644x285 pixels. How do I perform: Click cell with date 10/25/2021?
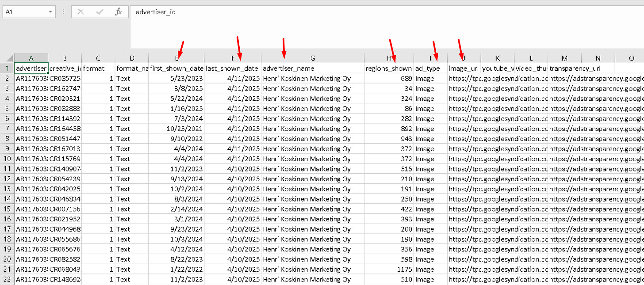[176, 129]
